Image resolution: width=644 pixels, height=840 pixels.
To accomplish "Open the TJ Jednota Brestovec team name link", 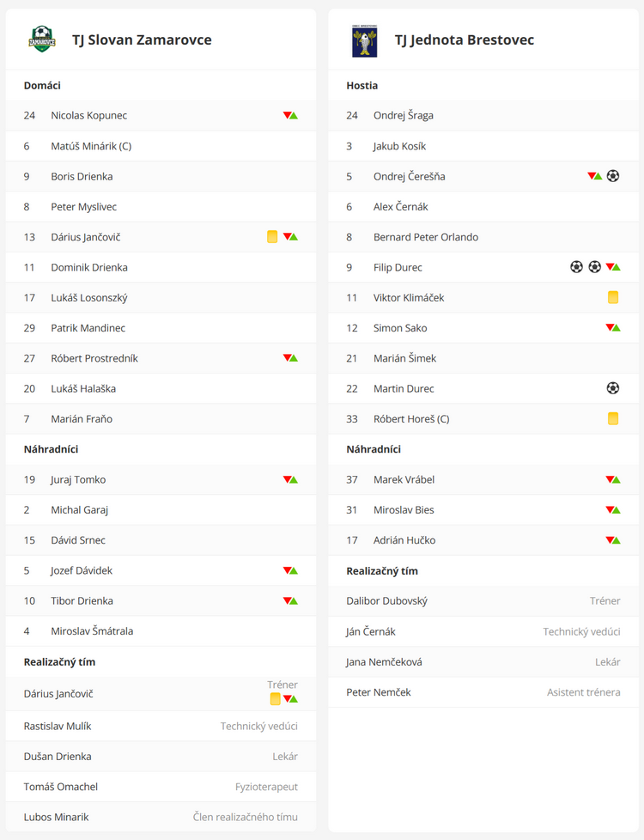I will pos(465,40).
